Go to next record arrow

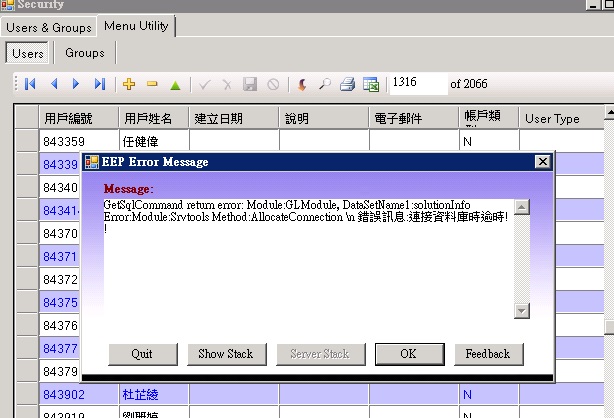pos(77,85)
